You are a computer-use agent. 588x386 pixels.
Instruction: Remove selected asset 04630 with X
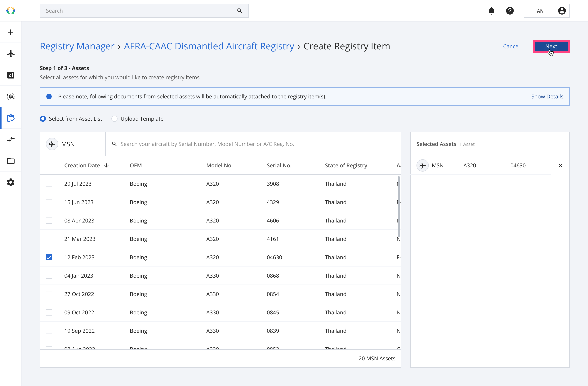click(x=560, y=166)
